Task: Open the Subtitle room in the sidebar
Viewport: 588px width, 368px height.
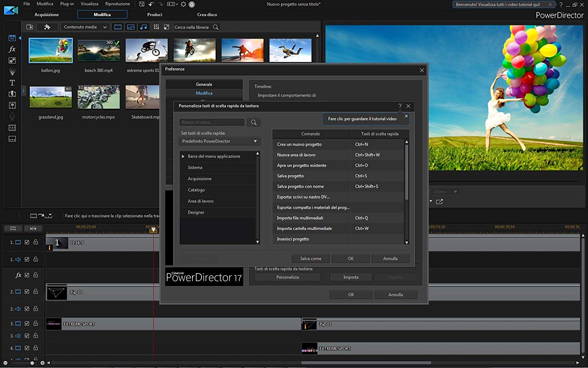Action: coord(12,139)
